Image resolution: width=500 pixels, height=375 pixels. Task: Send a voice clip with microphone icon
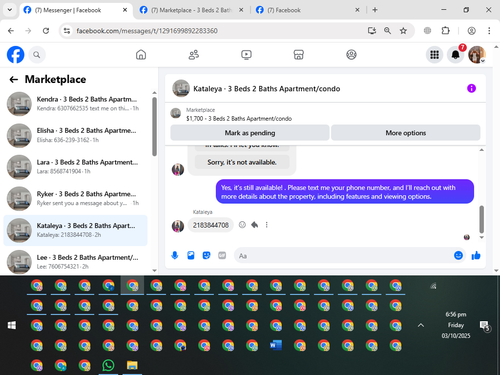point(175,256)
